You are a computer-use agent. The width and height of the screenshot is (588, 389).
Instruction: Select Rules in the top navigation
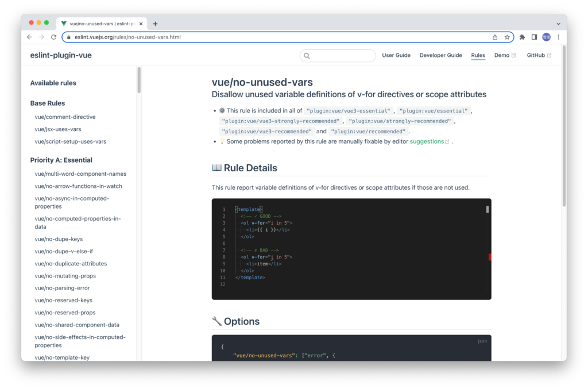478,55
